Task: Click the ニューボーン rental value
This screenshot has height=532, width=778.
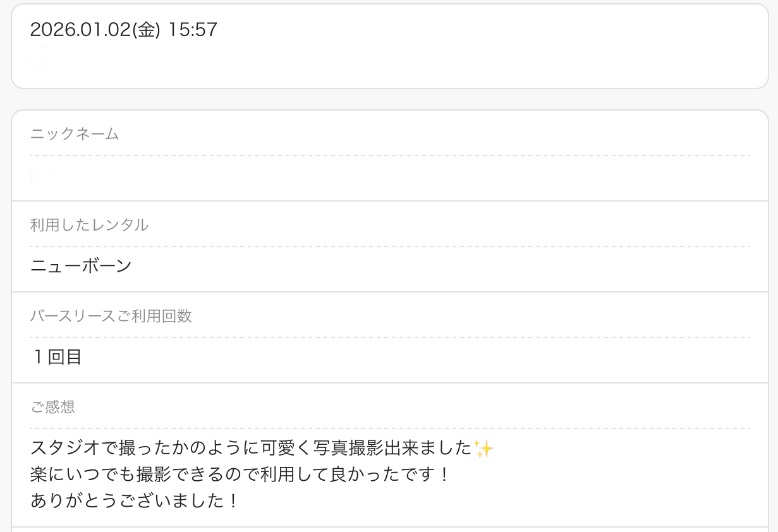Action: [81, 266]
